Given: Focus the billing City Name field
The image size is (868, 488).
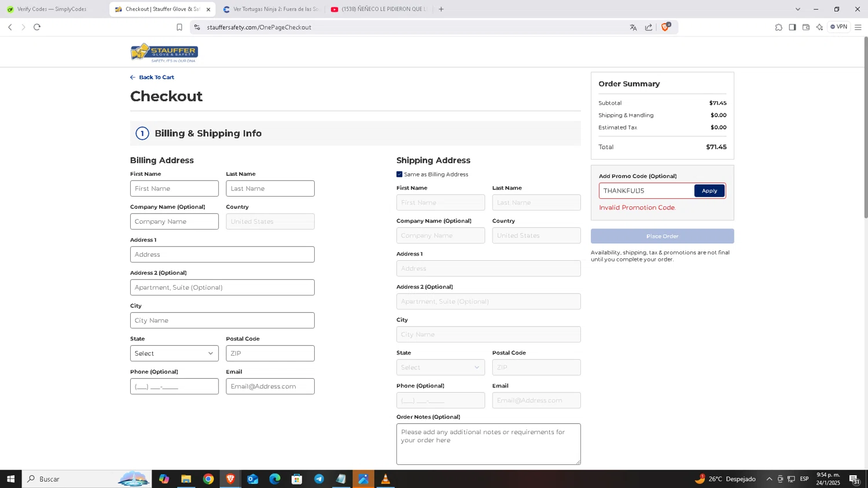Looking at the screenshot, I should tap(222, 320).
